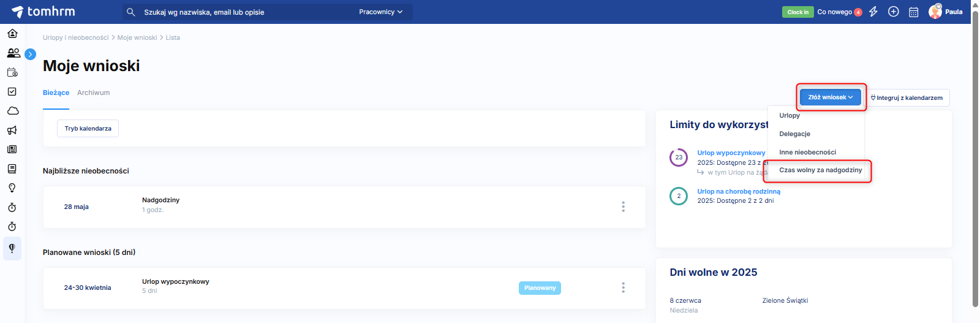Open the people icon in left sidebar
980x323 pixels.
tap(13, 53)
